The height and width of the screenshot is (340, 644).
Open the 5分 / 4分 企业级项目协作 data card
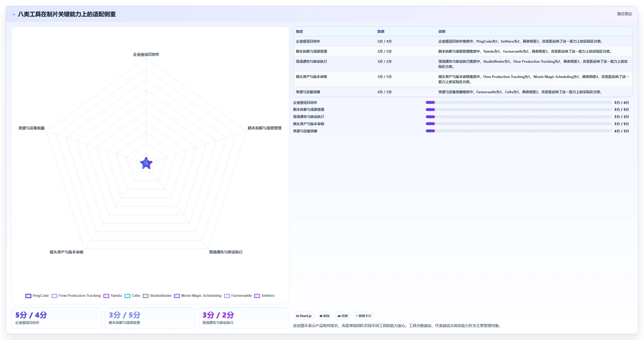[x=57, y=318]
